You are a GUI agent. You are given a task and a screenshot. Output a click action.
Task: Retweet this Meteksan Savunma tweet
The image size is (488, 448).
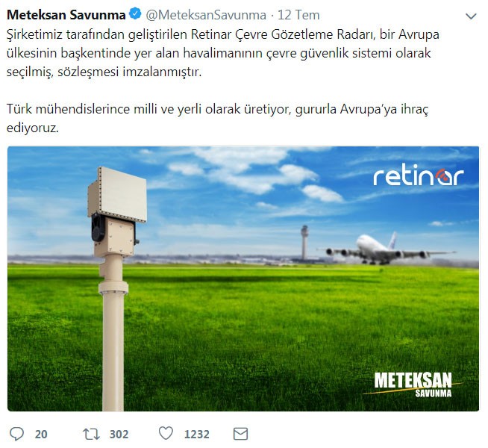[91, 434]
